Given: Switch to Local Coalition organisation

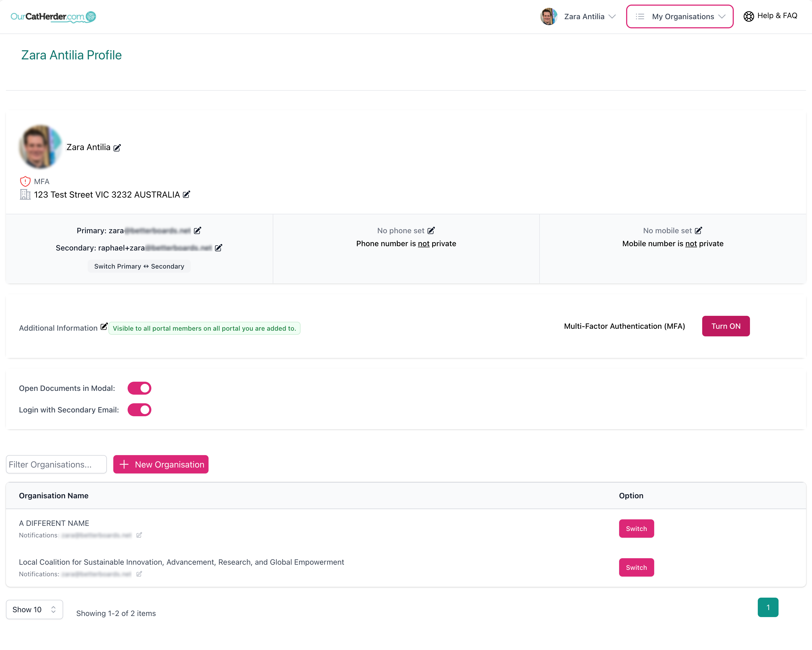Looking at the screenshot, I should pos(636,567).
